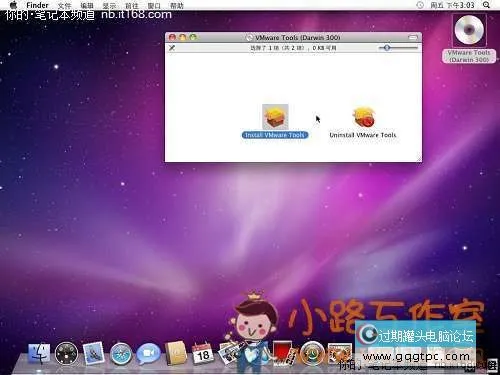Open the 显示 (View) menu
Viewport: 500px width, 375px height.
pos(109,6)
